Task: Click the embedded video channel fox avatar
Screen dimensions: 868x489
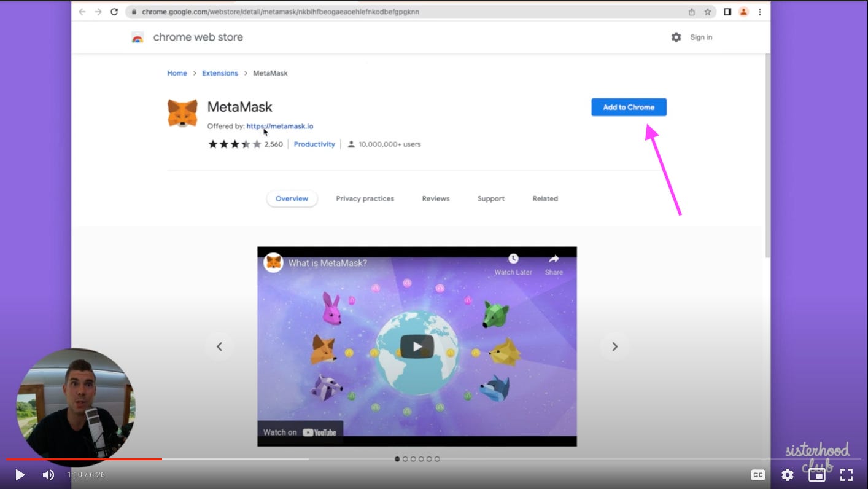Action: coord(273,262)
